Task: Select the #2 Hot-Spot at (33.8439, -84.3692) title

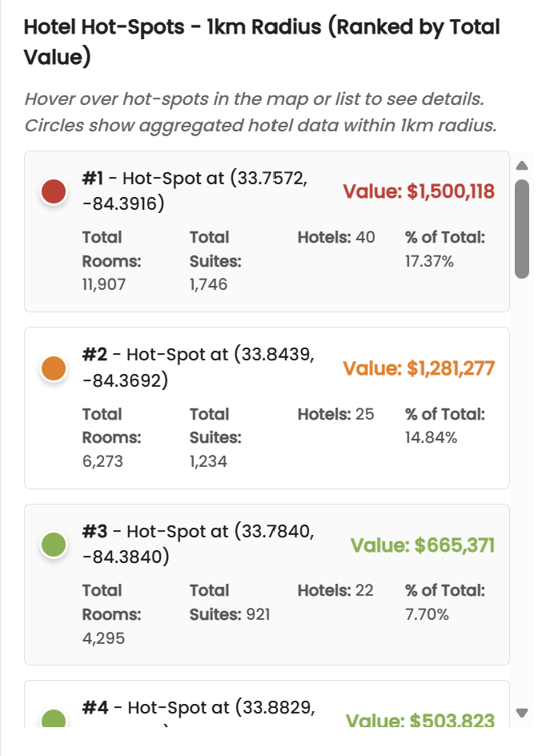Action: pyautogui.click(x=198, y=368)
